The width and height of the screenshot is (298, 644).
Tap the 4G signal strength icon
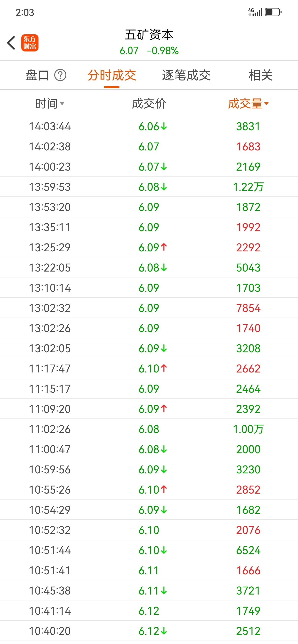(x=255, y=12)
